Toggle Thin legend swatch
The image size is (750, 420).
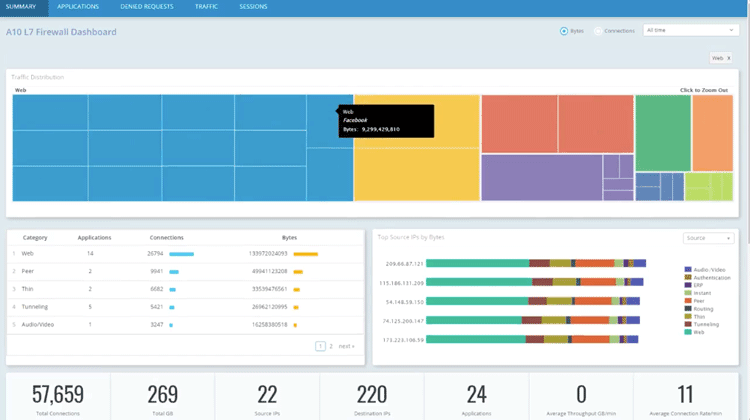(688, 316)
